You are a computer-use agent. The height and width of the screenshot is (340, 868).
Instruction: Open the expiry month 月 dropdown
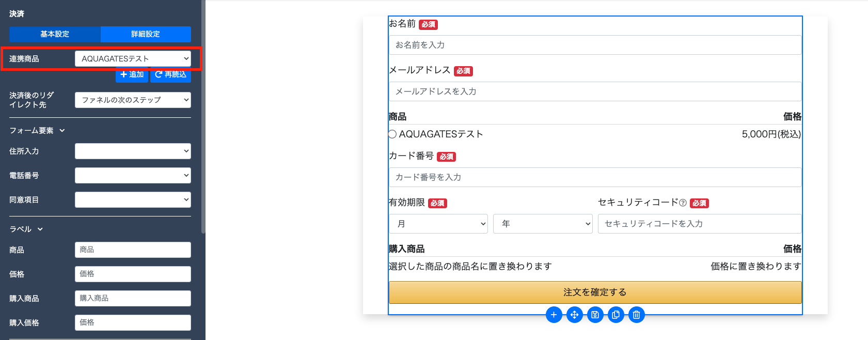point(438,224)
